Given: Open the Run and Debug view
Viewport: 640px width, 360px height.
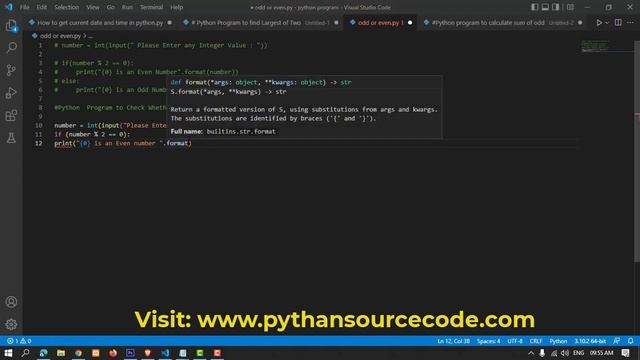Looking at the screenshot, I should click(x=11, y=93).
